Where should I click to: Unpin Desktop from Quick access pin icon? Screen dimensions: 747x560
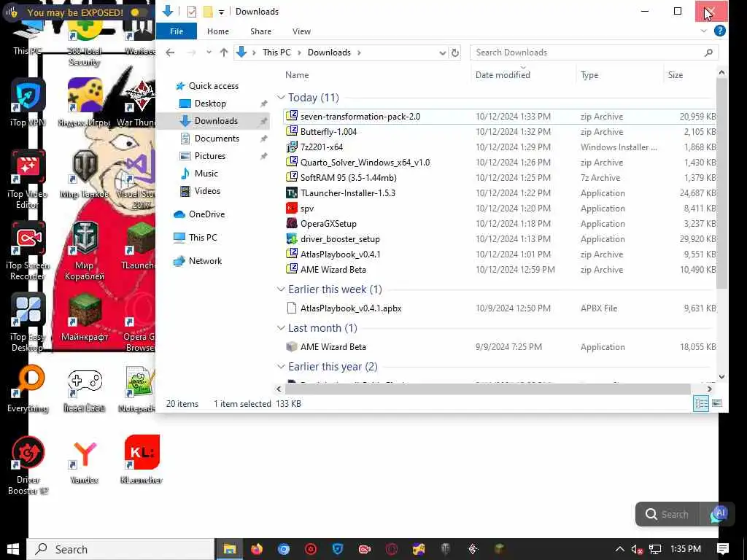[263, 104]
